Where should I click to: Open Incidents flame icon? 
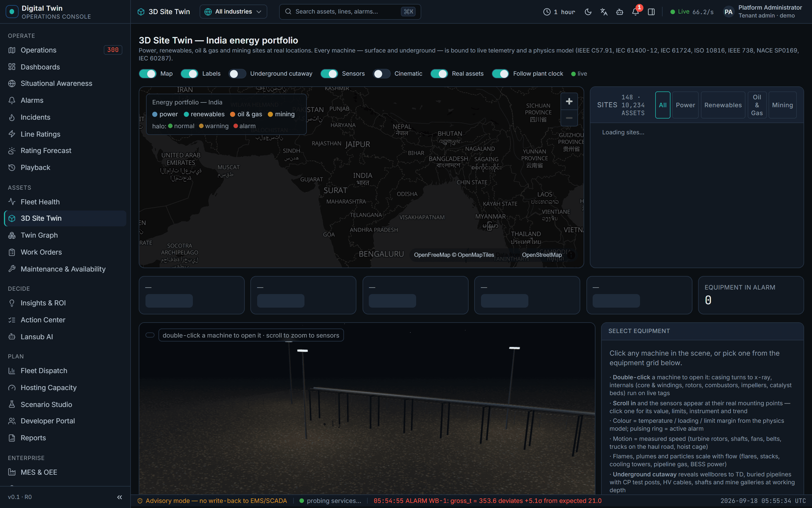[12, 117]
